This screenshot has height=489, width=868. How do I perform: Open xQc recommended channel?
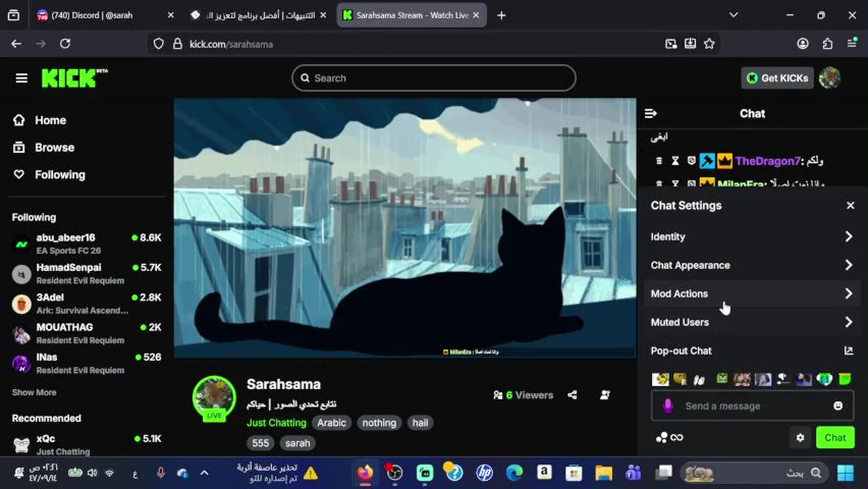pyautogui.click(x=87, y=445)
